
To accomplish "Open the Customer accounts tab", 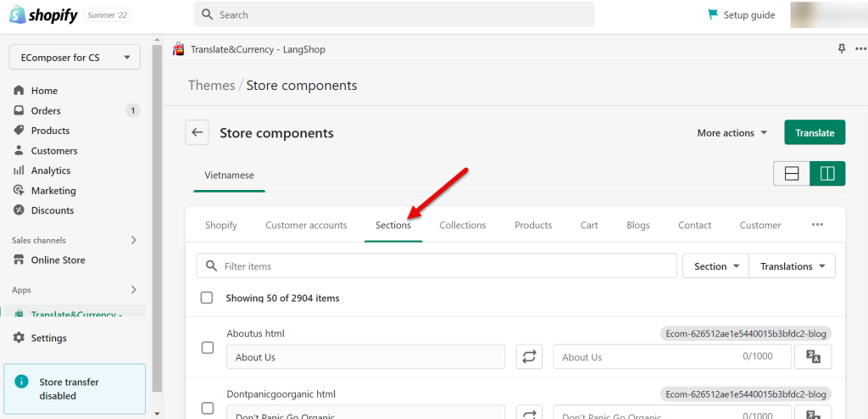I will pyautogui.click(x=306, y=225).
